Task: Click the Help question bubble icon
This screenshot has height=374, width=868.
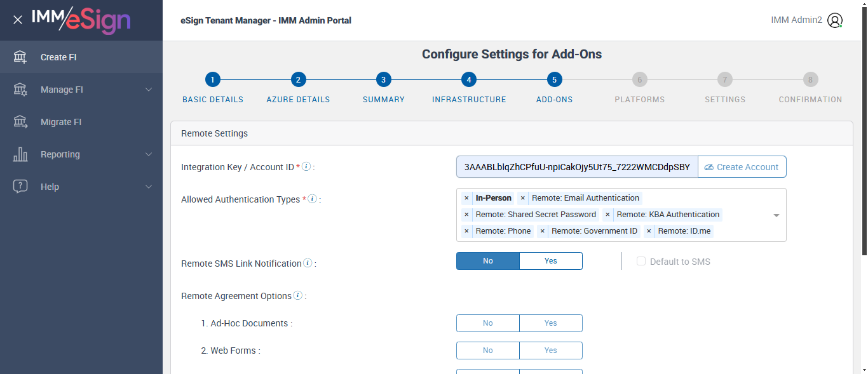Action: coord(20,187)
